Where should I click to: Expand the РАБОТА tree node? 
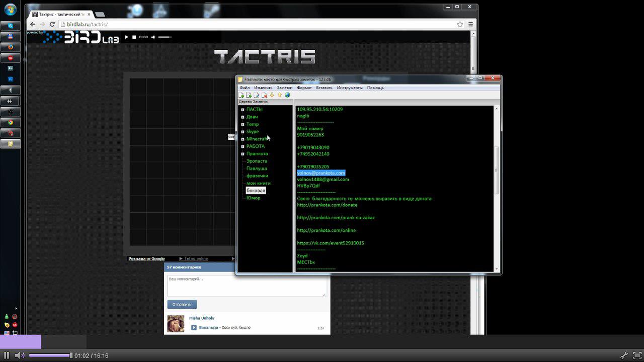tap(243, 146)
